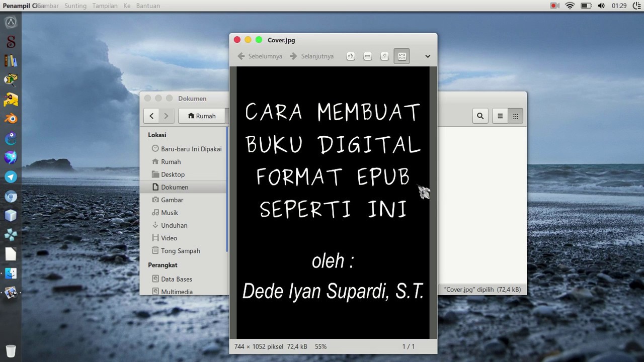Launch Blender from the dock

click(11, 119)
